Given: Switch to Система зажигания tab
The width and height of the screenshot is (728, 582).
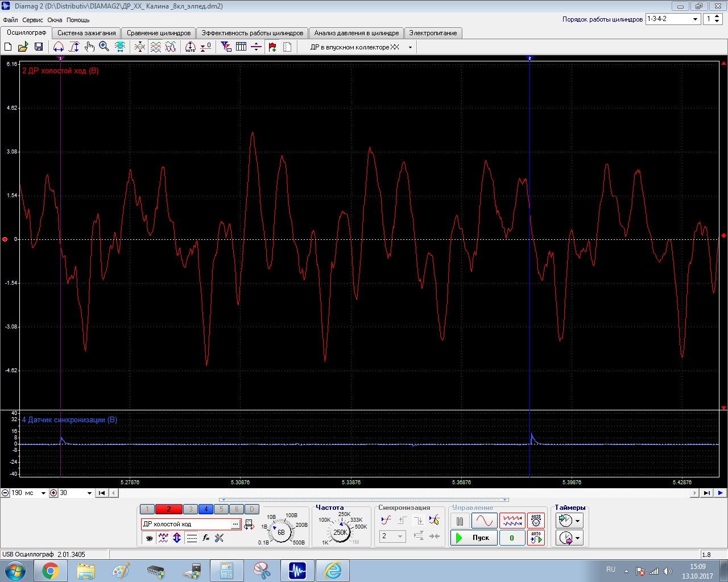Looking at the screenshot, I should click(86, 33).
